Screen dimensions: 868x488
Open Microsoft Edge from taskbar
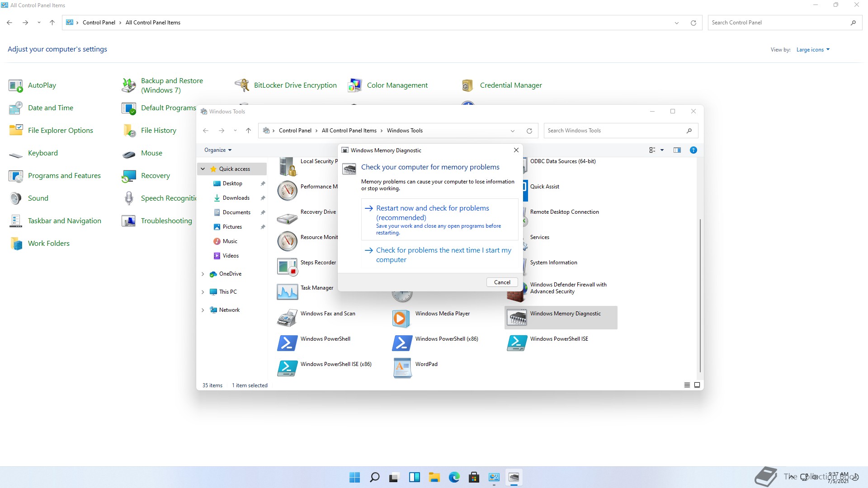(x=454, y=477)
